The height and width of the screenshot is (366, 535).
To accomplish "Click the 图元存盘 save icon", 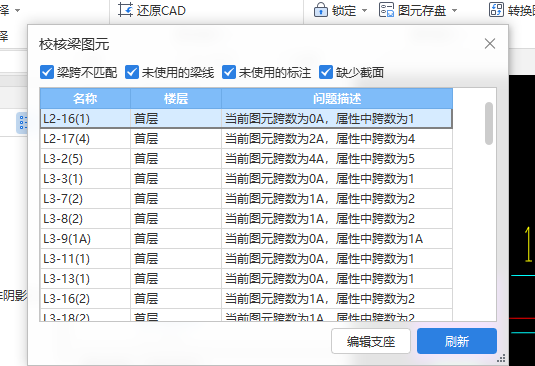I will pyautogui.click(x=387, y=10).
